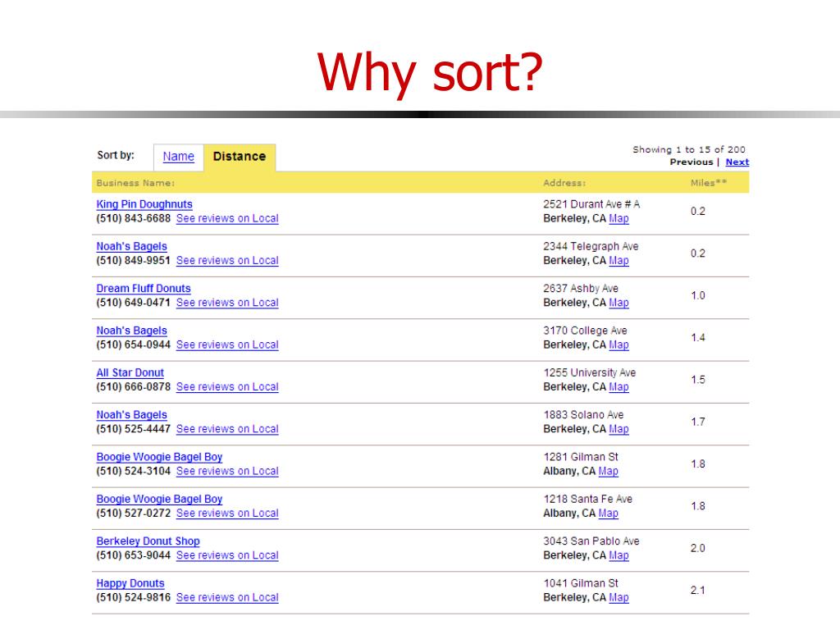Select phone number (510) 649-0471
840x630 pixels.
click(134, 303)
